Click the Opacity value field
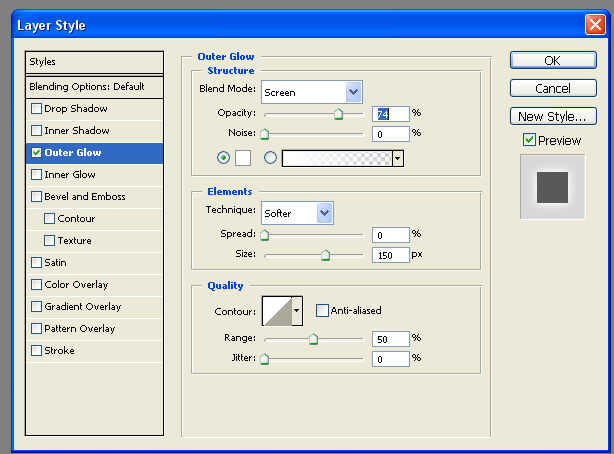This screenshot has height=454, width=614. (390, 114)
